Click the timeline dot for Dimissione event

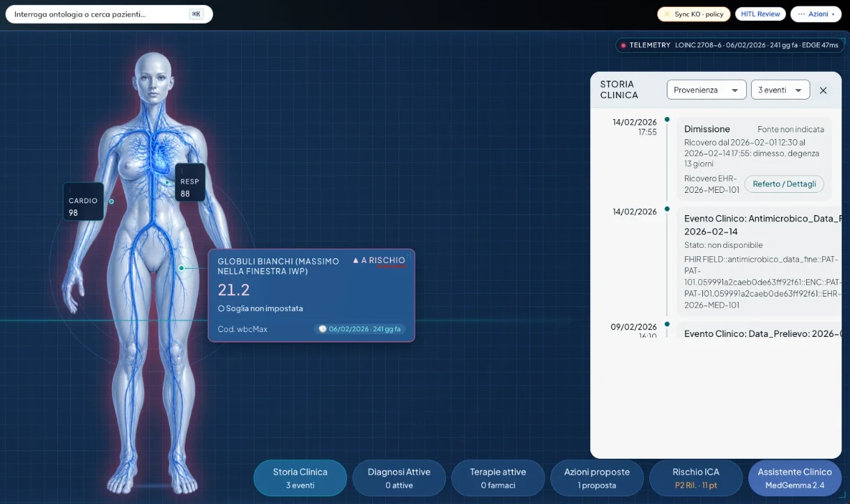pos(667,119)
